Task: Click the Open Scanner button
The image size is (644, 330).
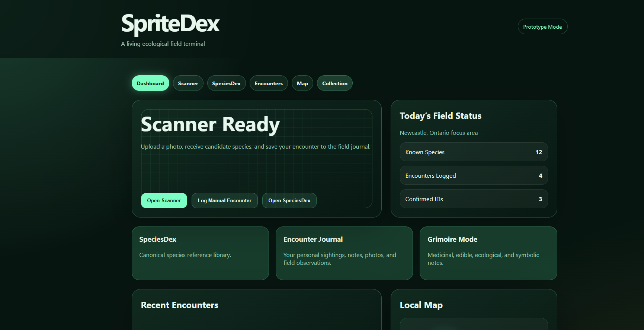Action: 164,200
